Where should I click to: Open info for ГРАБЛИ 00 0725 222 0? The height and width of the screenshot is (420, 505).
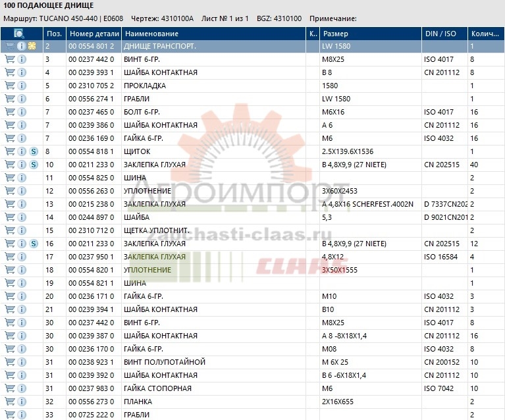pos(22,415)
